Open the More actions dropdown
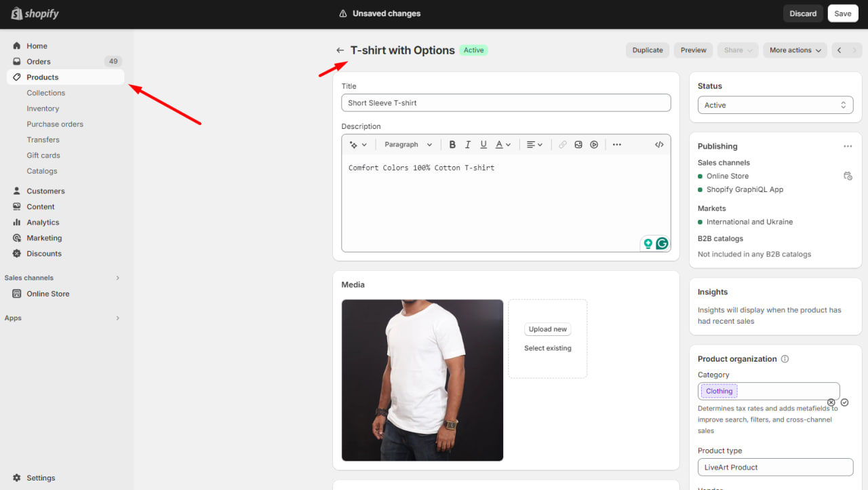The width and height of the screenshot is (868, 490). coord(796,50)
